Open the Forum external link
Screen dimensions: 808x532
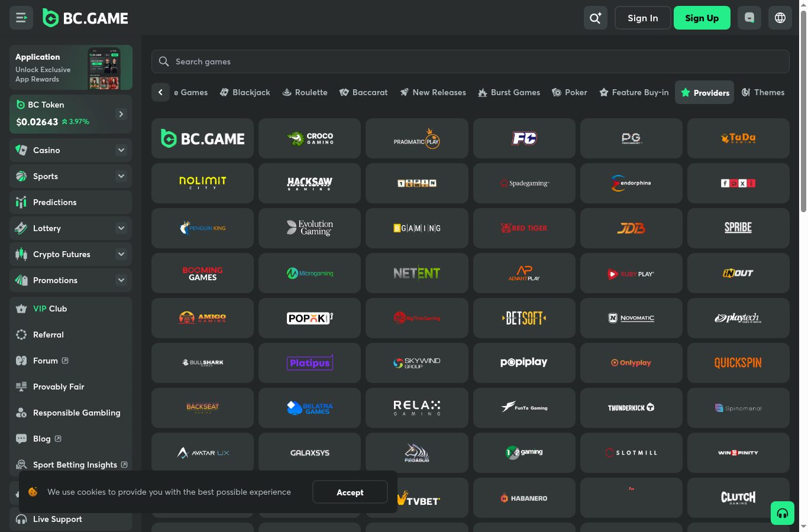(70, 361)
